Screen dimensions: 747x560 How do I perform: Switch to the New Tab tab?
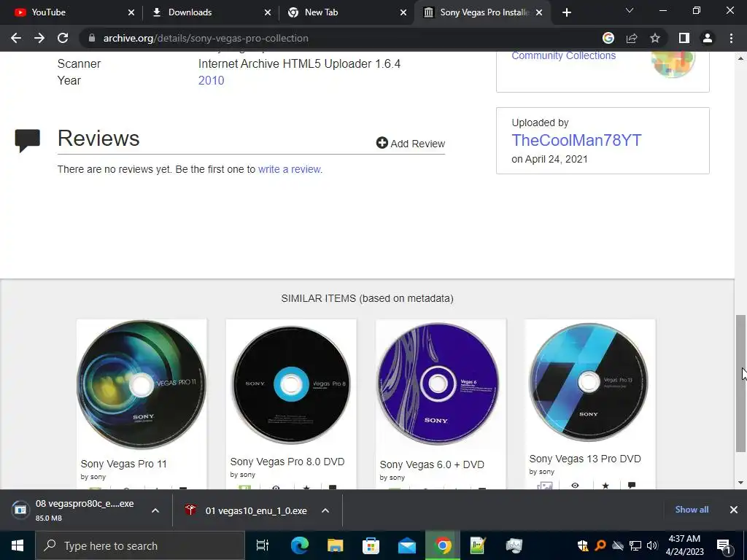click(x=347, y=12)
